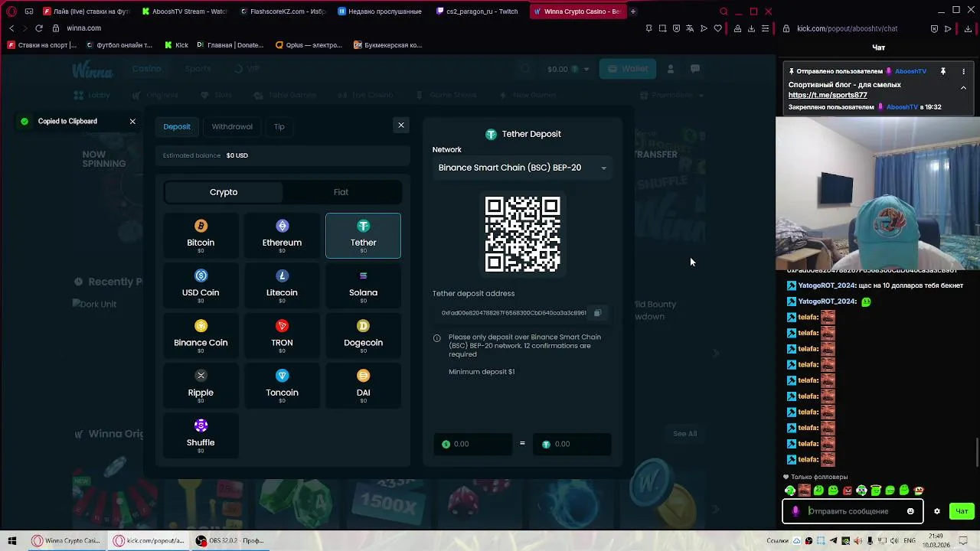The width and height of the screenshot is (980, 551).
Task: Select Ethereum as deposit currency
Action: [x=282, y=236]
